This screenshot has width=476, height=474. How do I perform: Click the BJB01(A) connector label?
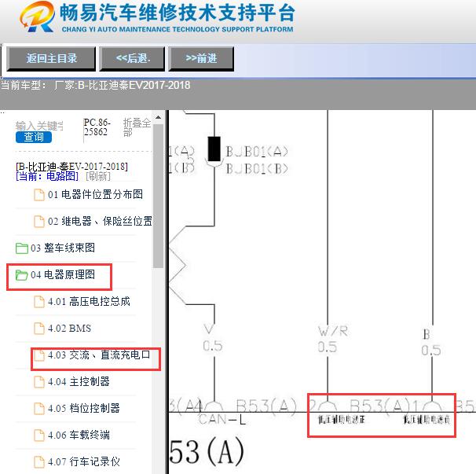pos(257,151)
